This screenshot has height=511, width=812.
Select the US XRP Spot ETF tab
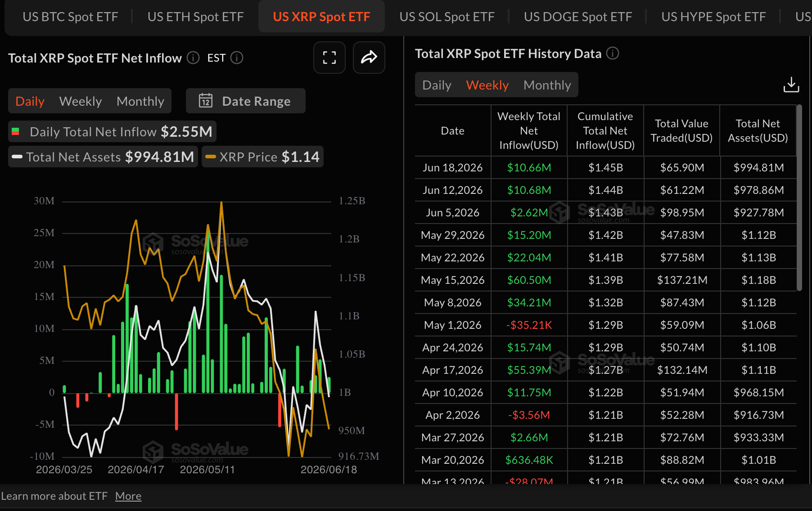pyautogui.click(x=321, y=17)
